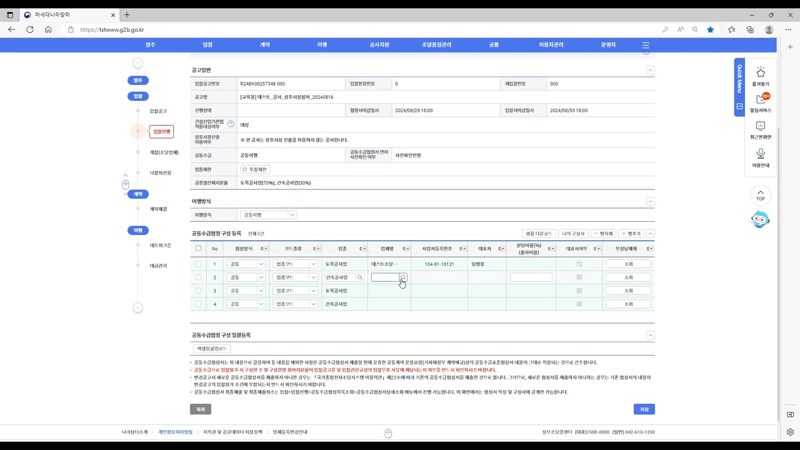Open the type dropdown in row 2
Image resolution: width=800 pixels, height=450 pixels.
point(295,277)
